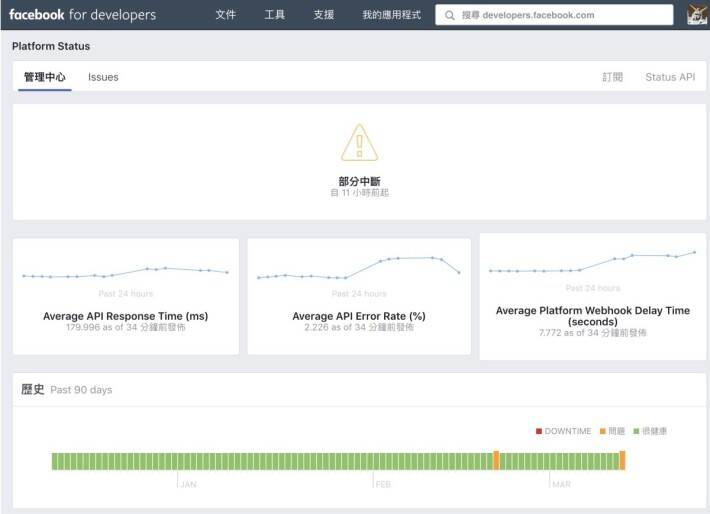The height and width of the screenshot is (514, 710).
Task: Open the Average API Response Time chart
Action: pyautogui.click(x=126, y=272)
